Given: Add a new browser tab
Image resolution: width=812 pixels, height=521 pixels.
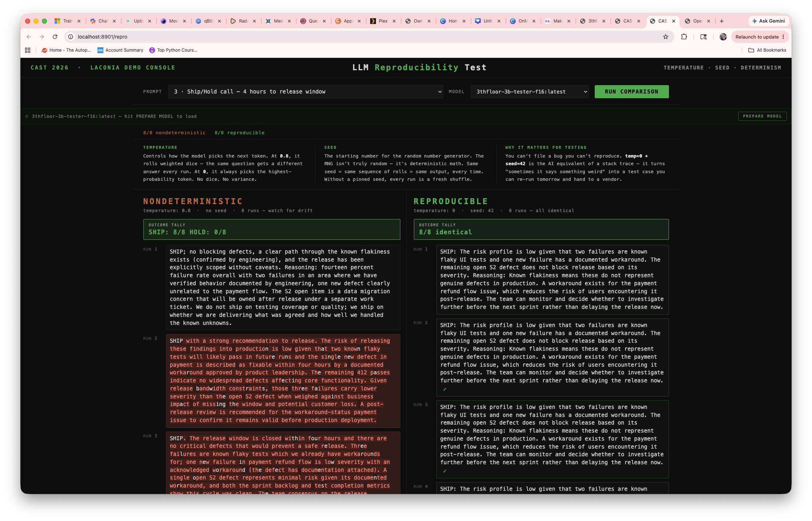Looking at the screenshot, I should (722, 21).
